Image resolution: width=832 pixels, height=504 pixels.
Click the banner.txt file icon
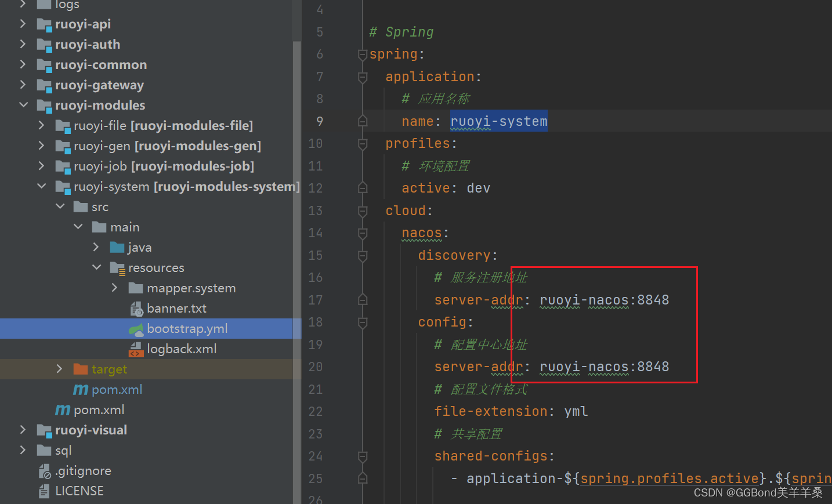click(136, 309)
